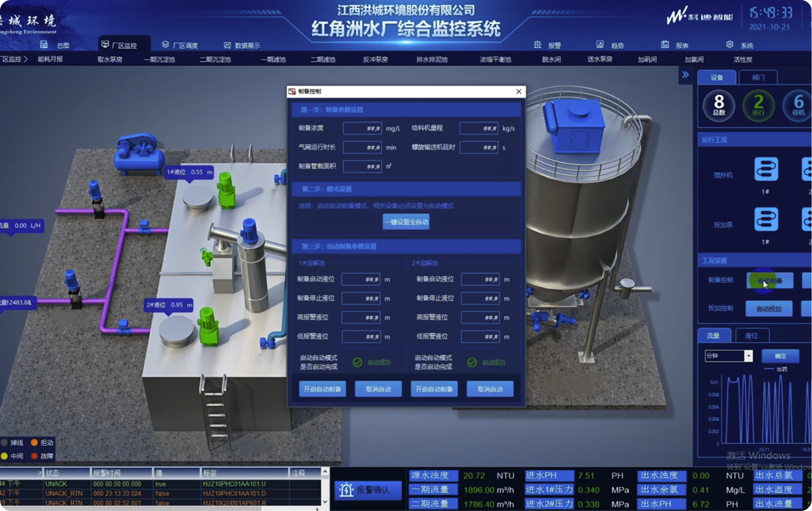The width and height of the screenshot is (812, 511).
Task: Navigate to the 排水排泥池 page
Action: (432, 59)
